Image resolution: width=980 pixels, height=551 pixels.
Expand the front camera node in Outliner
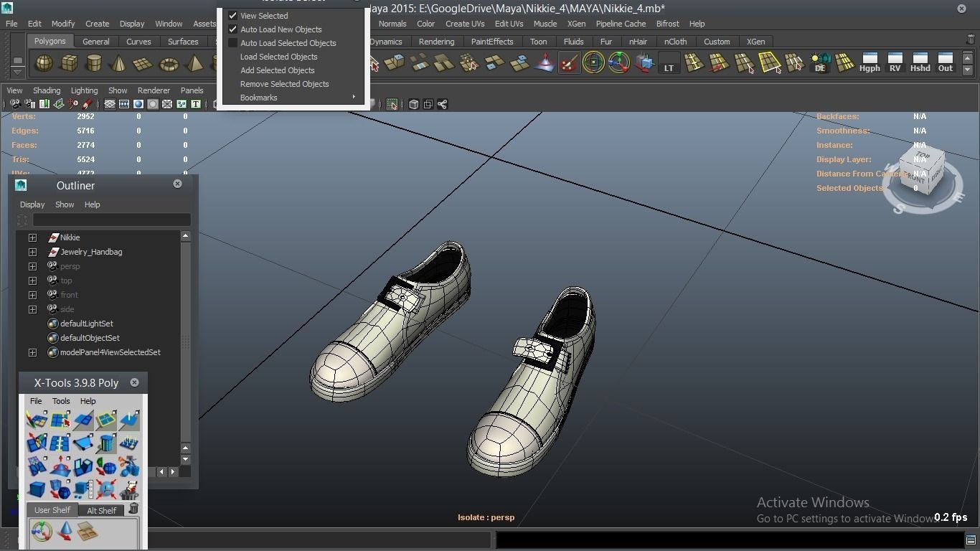tap(32, 295)
